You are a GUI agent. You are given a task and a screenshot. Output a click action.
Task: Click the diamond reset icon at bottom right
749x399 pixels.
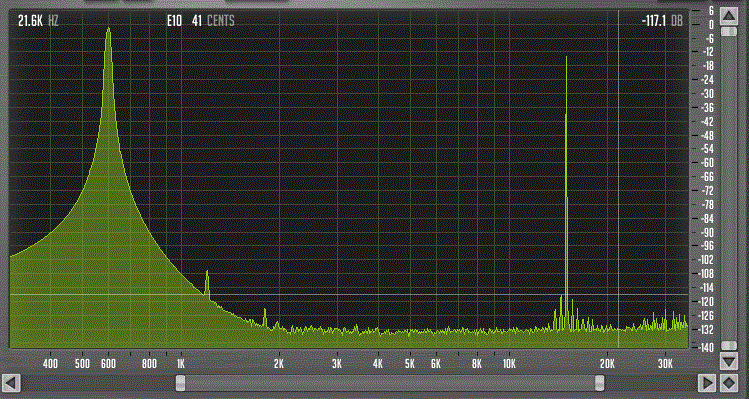pos(728,383)
